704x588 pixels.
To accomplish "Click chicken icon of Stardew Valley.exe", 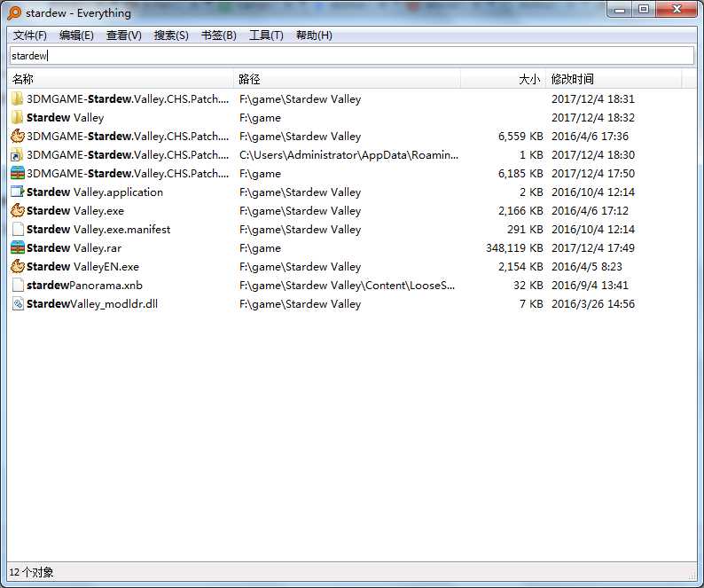I will coord(17,211).
